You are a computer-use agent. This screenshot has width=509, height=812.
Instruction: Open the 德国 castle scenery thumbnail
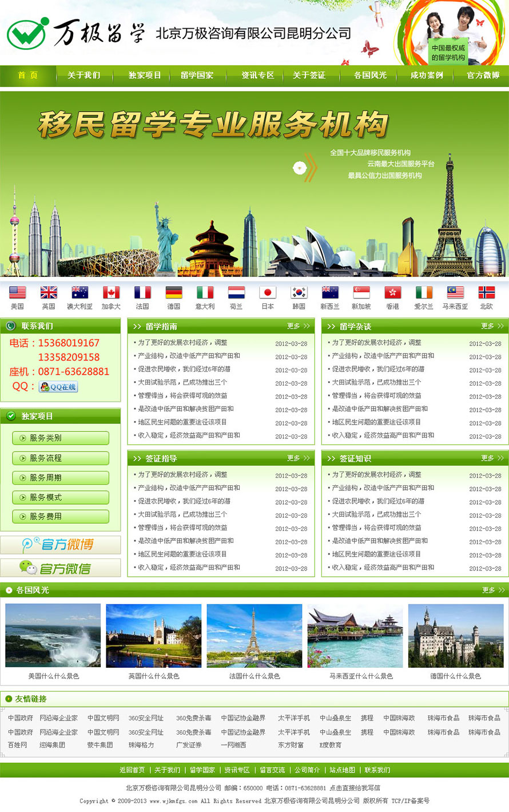(x=456, y=636)
